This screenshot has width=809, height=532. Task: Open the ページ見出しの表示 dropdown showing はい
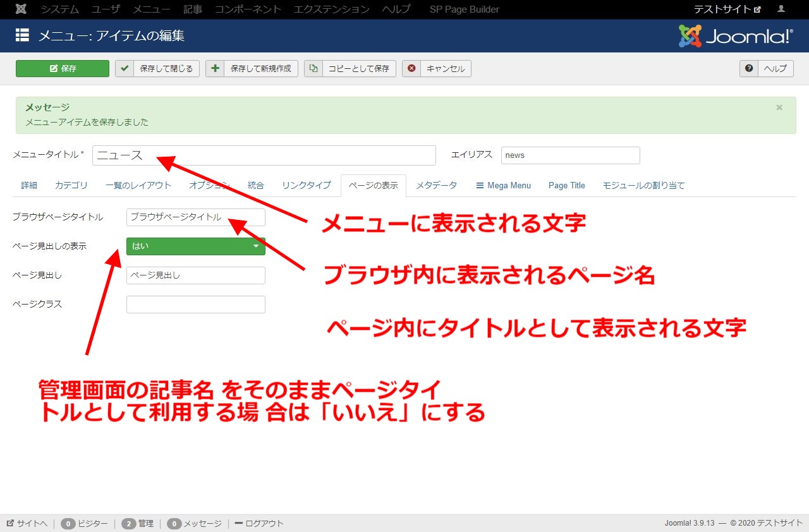tap(195, 246)
